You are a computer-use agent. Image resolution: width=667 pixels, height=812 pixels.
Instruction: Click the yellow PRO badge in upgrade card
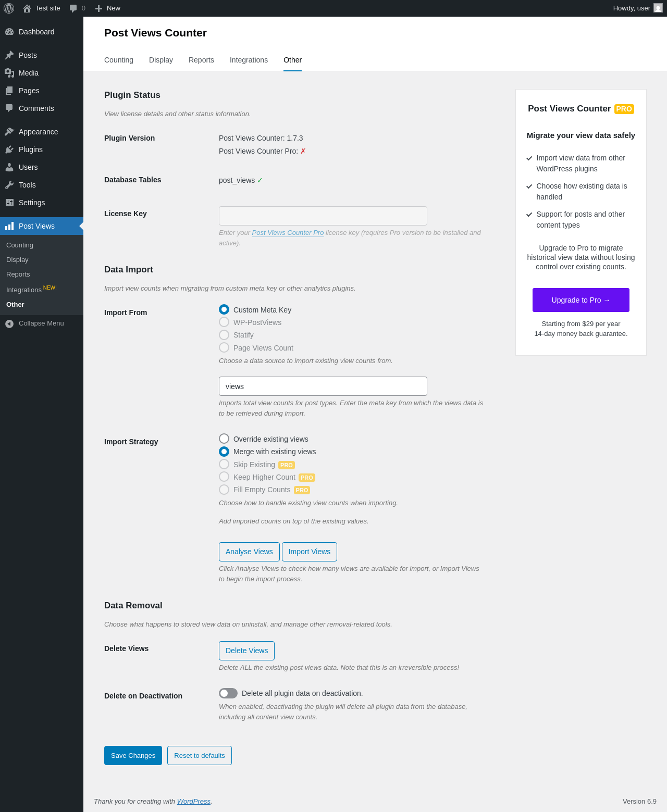tap(624, 109)
